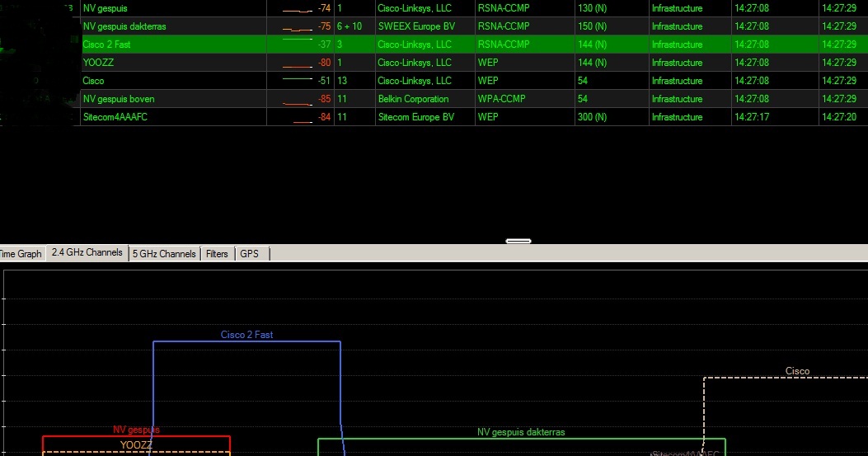
Task: Click the 'YOOZZ' label in the channel graph
Action: tap(136, 445)
